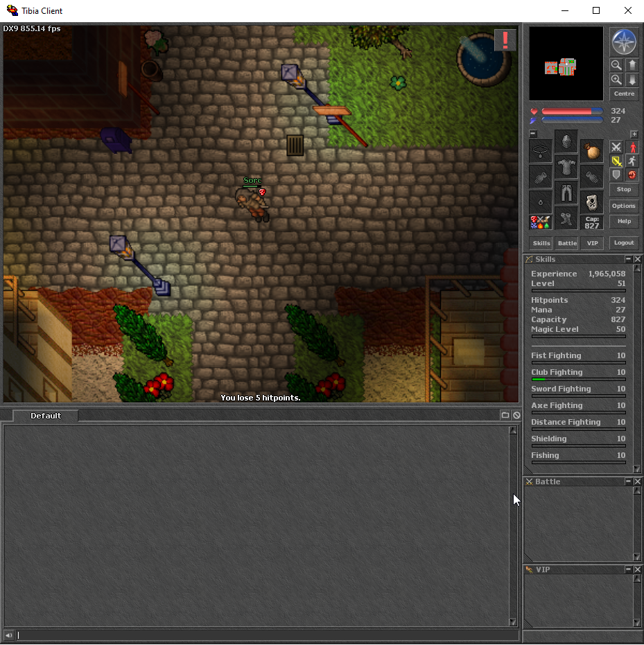
Task: Minimize the Battle panel
Action: (x=628, y=481)
